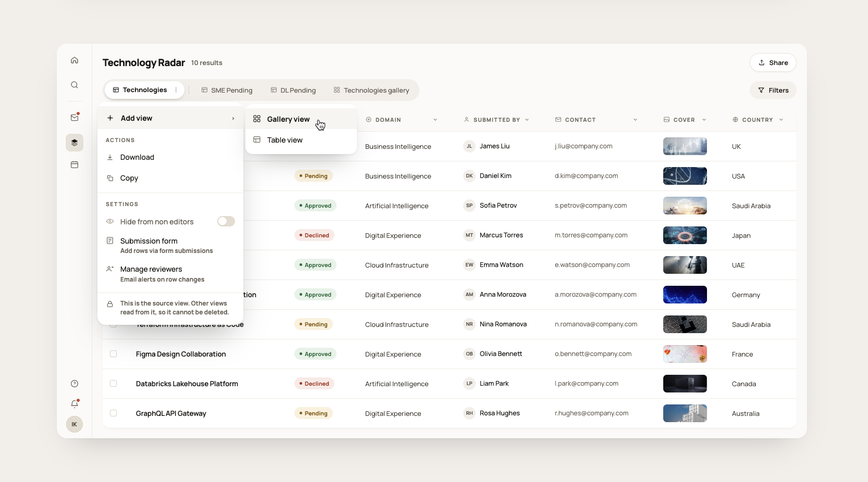Image resolution: width=868 pixels, height=482 pixels.
Task: Open the Filters button
Action: tap(773, 90)
